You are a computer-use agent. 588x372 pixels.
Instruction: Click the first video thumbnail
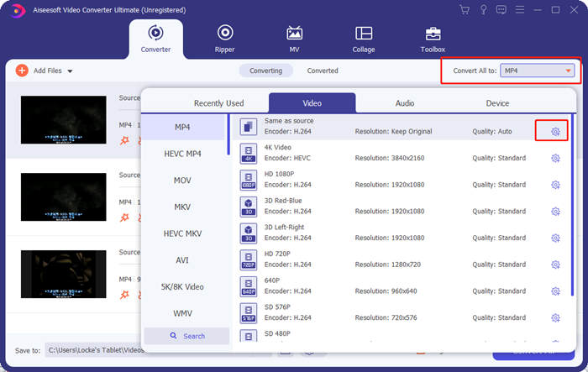pos(63,120)
